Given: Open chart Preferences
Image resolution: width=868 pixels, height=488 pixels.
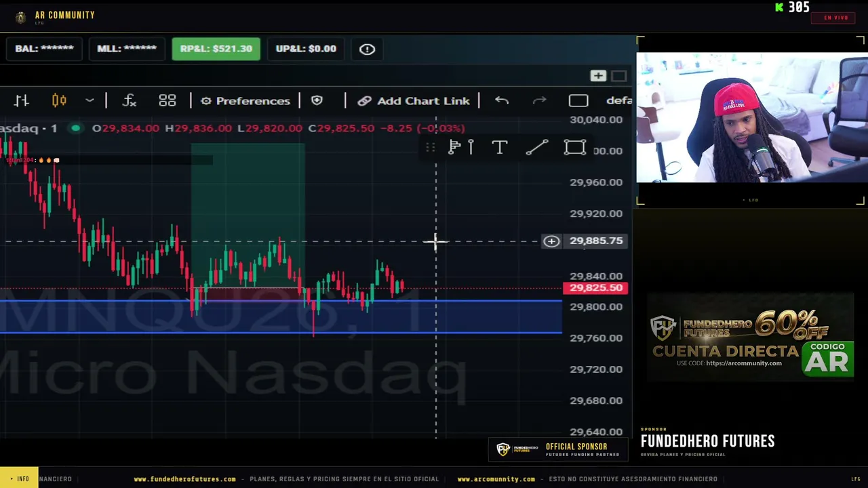Looking at the screenshot, I should click(245, 101).
